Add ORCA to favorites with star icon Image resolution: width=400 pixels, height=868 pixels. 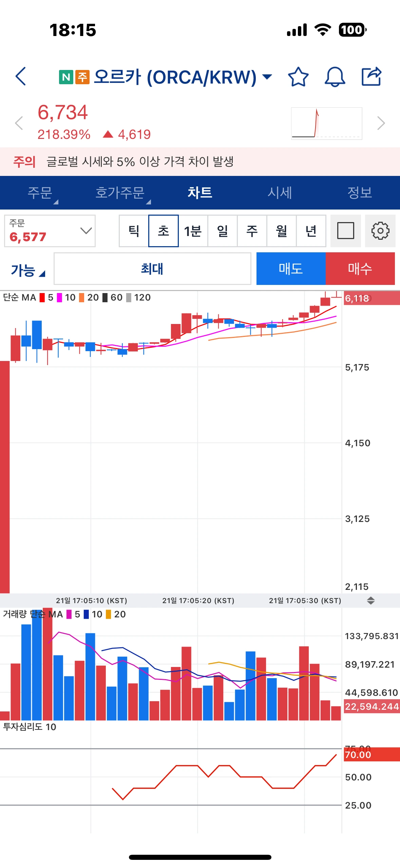(298, 77)
